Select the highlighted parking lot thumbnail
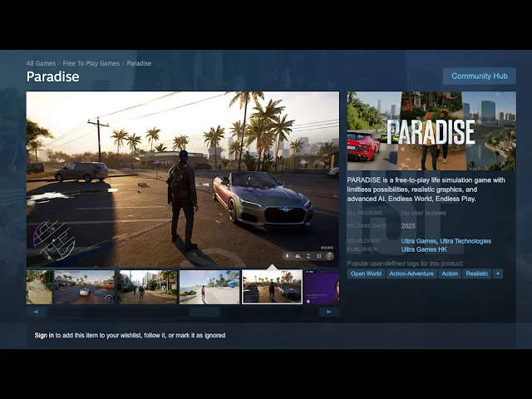Viewport: 532px width, 399px height. 272,287
